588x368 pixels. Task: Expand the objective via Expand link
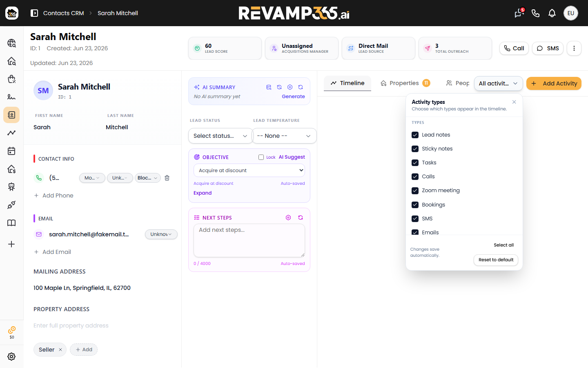[x=203, y=193]
